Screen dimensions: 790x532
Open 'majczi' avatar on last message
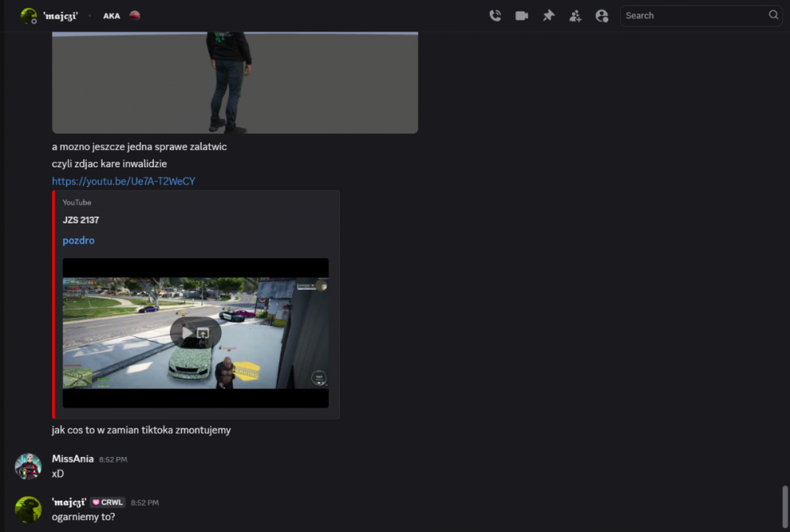pyautogui.click(x=28, y=509)
